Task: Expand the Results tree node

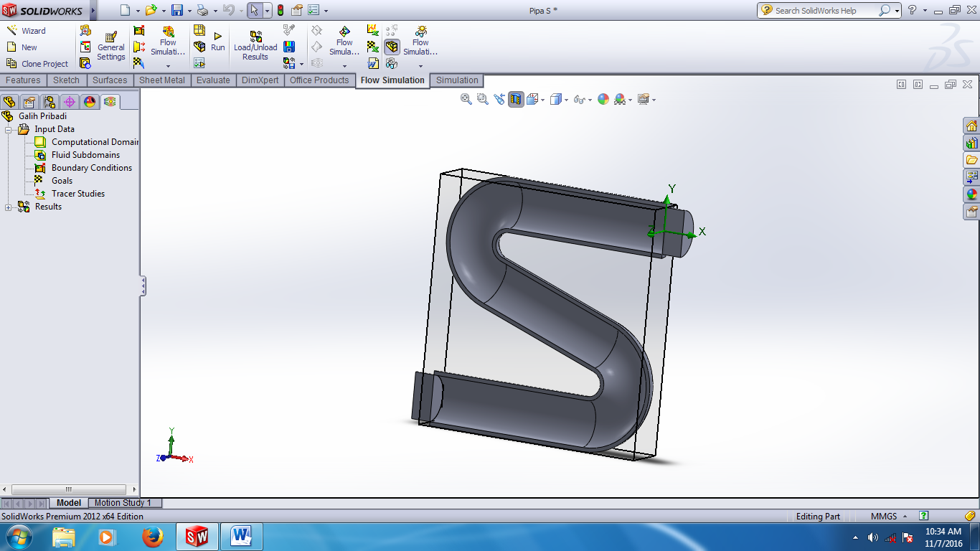Action: (7, 207)
